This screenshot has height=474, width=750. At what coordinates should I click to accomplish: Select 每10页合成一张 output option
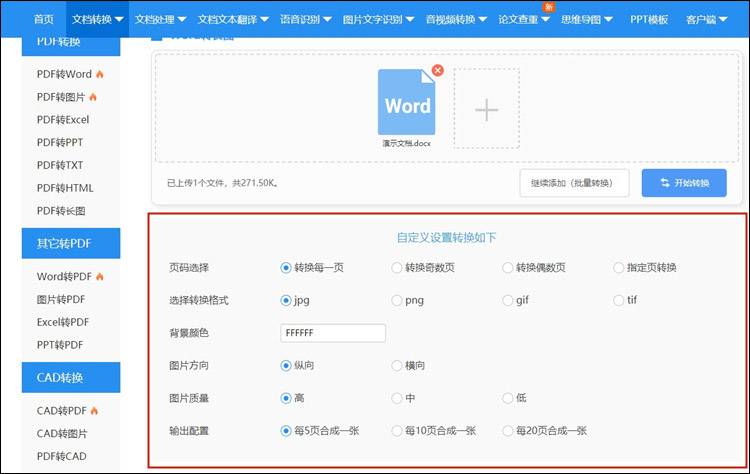coord(397,431)
